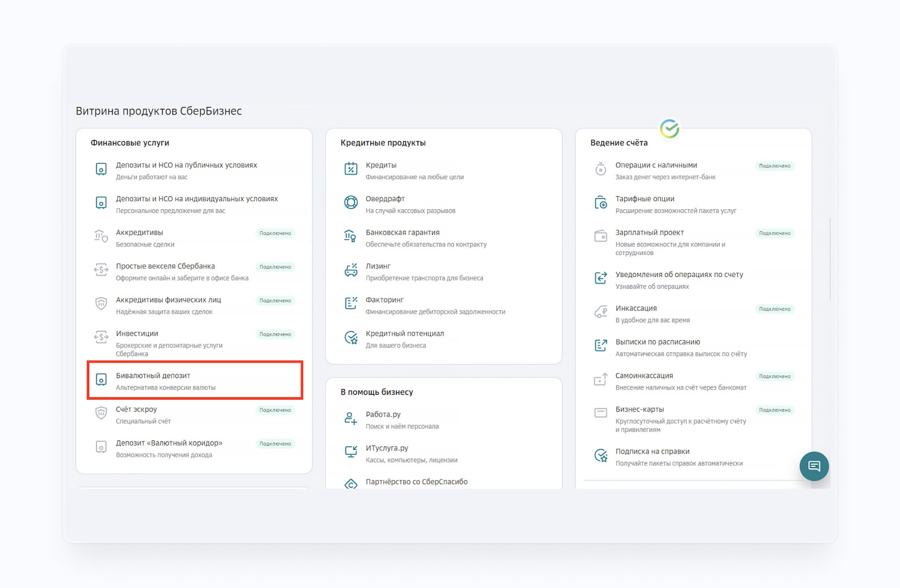Image resolution: width=900 pixels, height=588 pixels.
Task: Click the Зарплатный проект wallet icon
Action: [601, 236]
